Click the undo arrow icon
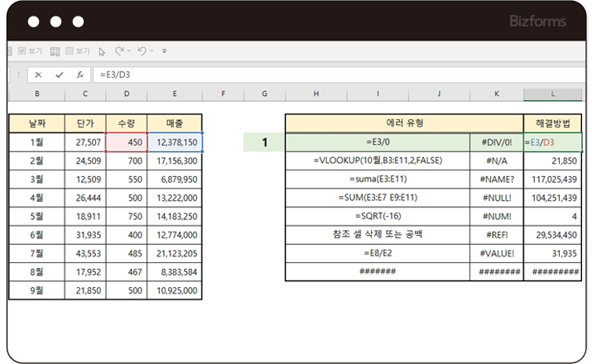Image resolution: width=592 pixels, height=364 pixels. pos(142,51)
